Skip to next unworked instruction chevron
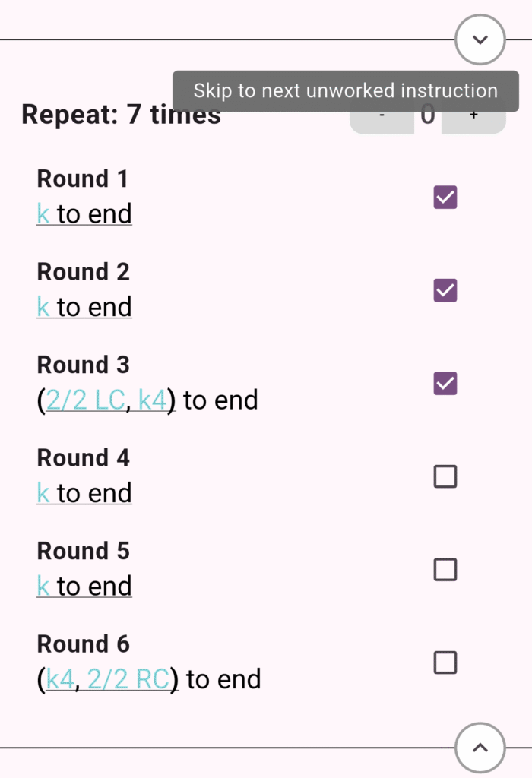This screenshot has height=778, width=532. click(480, 40)
